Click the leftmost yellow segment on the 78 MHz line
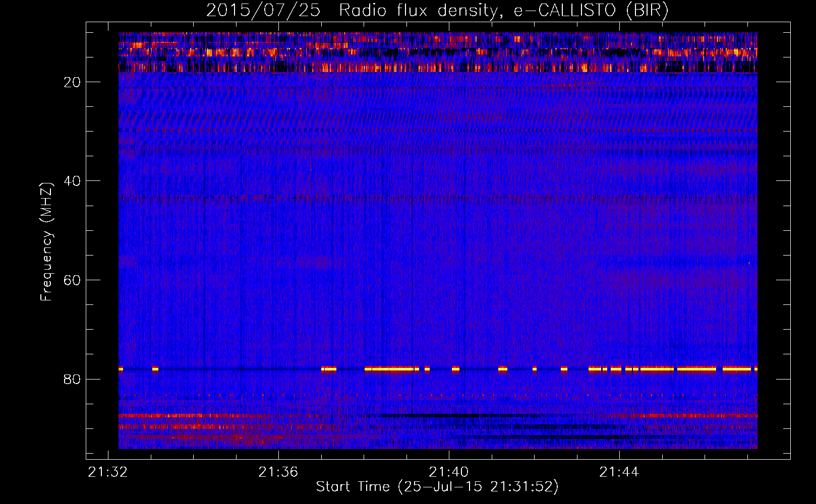 click(x=121, y=369)
